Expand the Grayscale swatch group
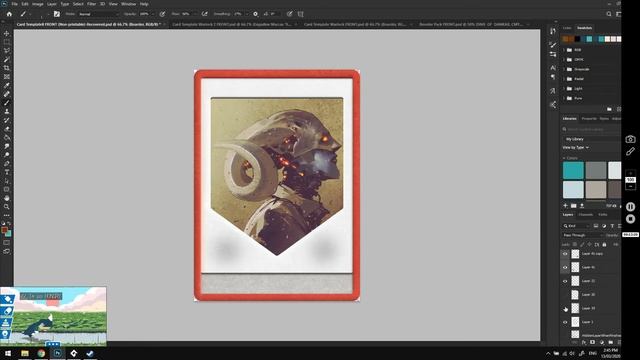The image size is (640, 360). 564,69
